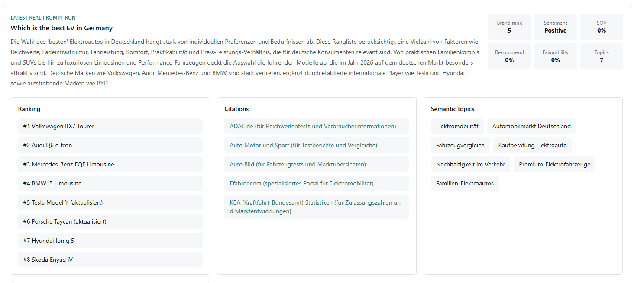Click the Topics 7 metric card
The width and height of the screenshot is (644, 283).
click(x=602, y=56)
